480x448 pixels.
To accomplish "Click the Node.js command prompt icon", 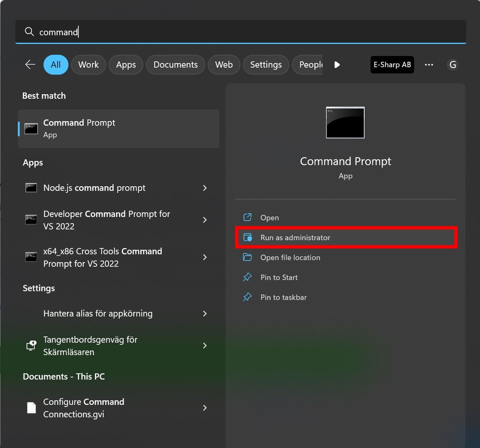I will 32,188.
